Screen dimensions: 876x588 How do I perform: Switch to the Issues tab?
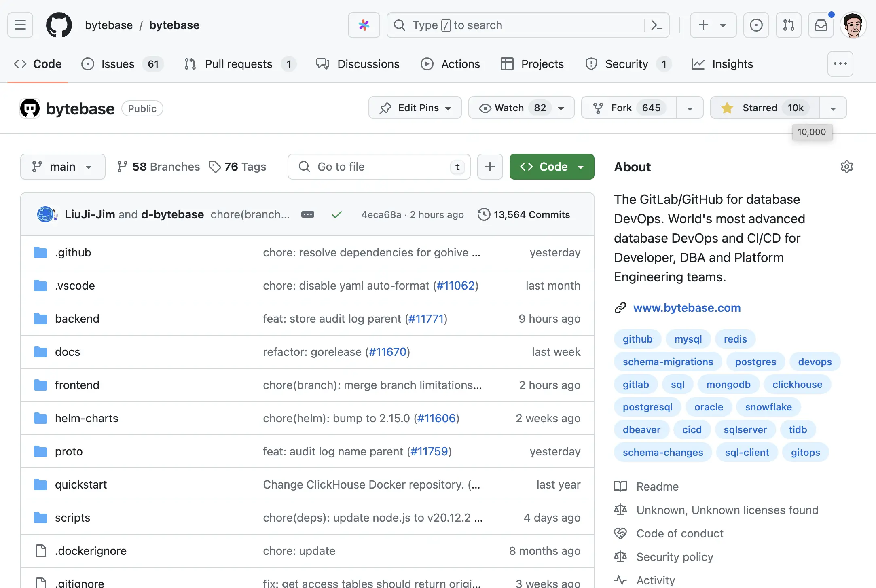click(117, 64)
